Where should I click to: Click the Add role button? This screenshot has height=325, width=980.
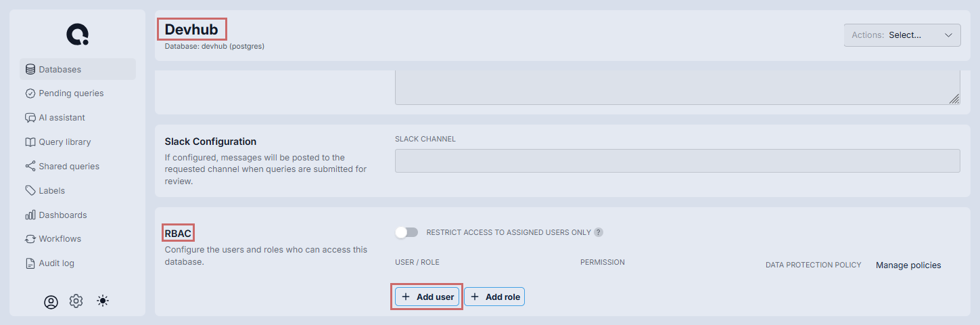(494, 297)
